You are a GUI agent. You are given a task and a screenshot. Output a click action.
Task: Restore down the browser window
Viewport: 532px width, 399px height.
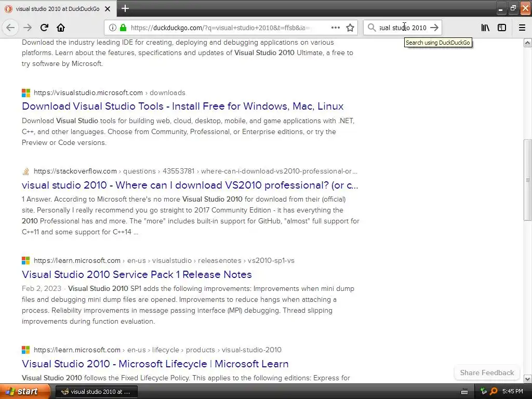pyautogui.click(x=513, y=8)
